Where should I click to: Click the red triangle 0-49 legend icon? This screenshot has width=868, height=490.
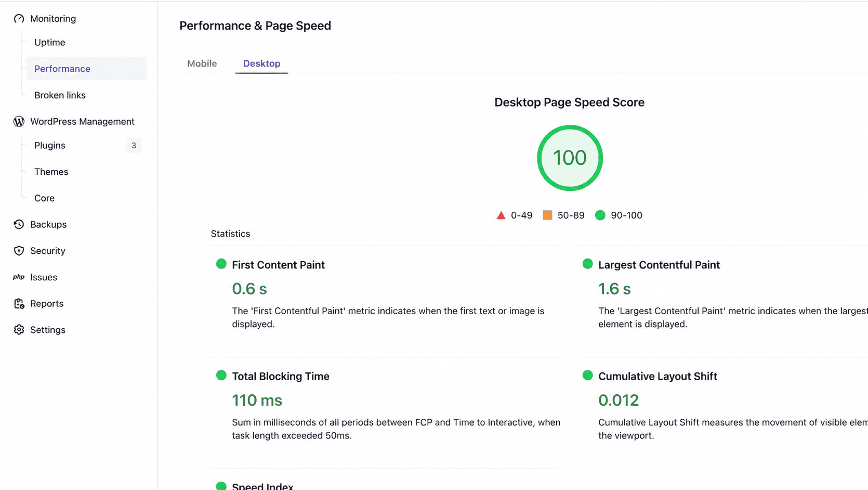pyautogui.click(x=501, y=215)
